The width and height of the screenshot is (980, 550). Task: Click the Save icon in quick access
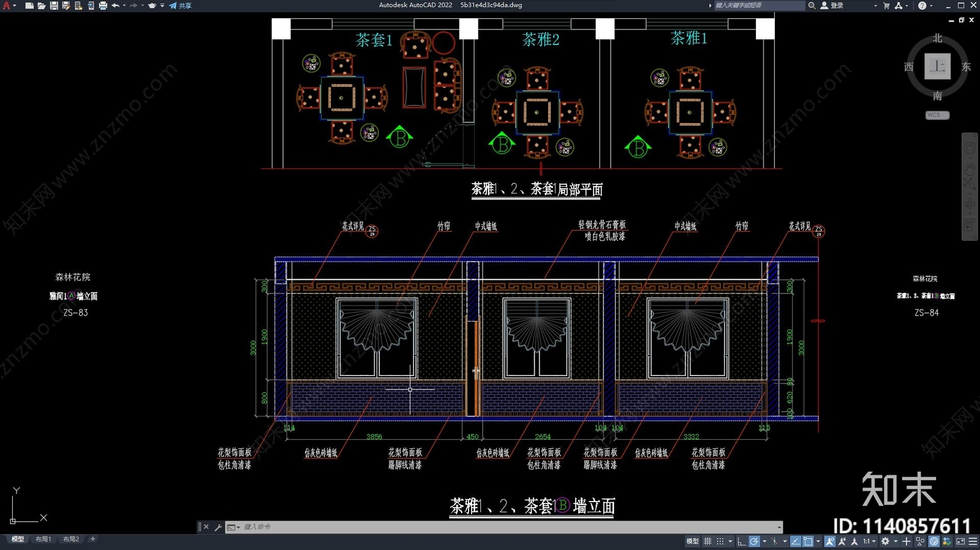point(54,6)
